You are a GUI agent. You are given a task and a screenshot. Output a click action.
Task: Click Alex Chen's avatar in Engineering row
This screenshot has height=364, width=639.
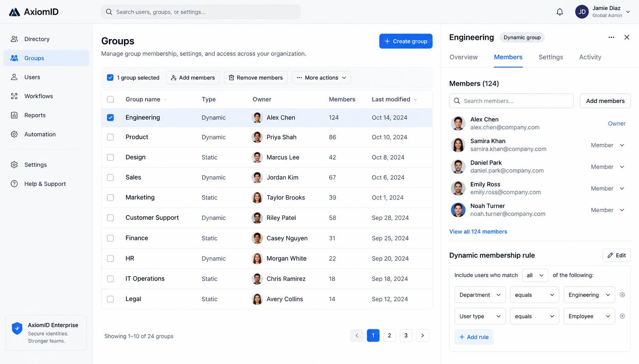tap(257, 118)
